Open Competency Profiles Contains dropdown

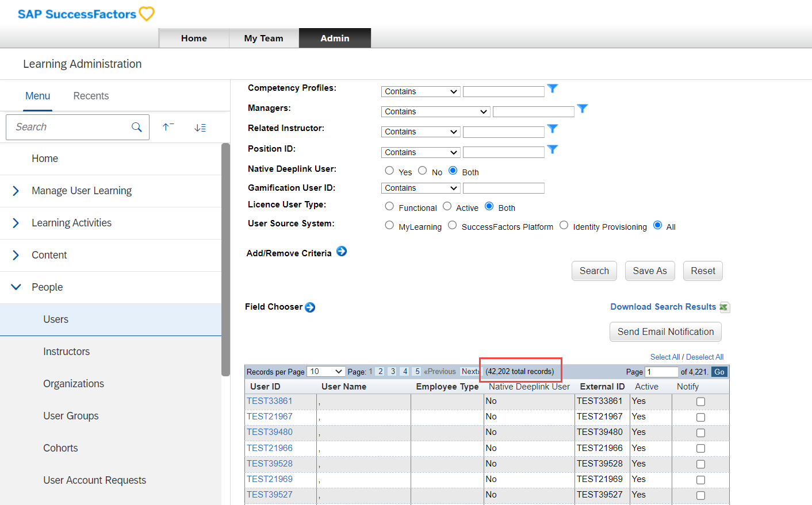pyautogui.click(x=420, y=91)
